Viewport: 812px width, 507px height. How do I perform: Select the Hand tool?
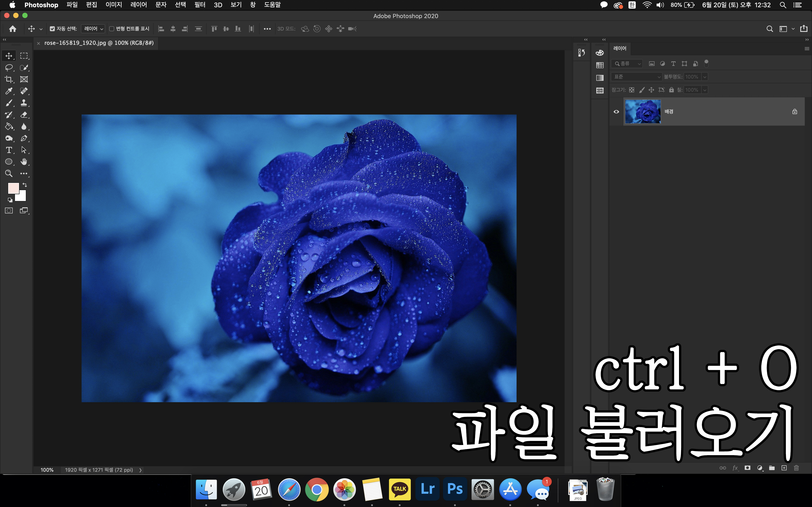(24, 162)
